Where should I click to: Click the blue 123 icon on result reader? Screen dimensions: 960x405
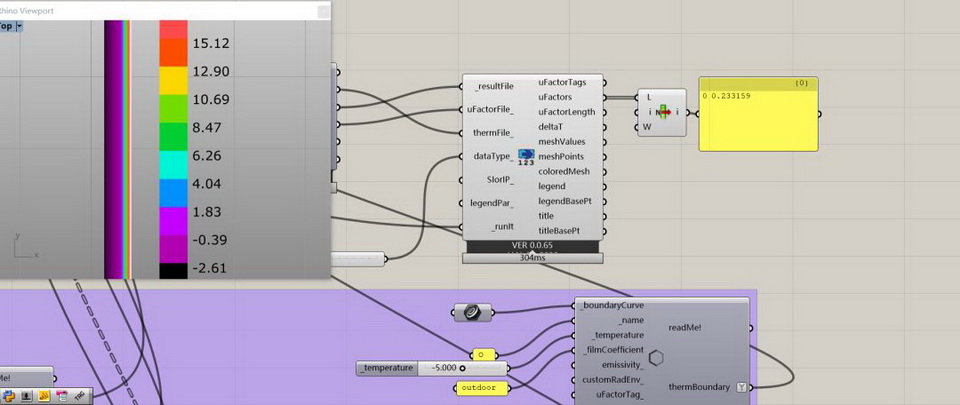(x=527, y=157)
